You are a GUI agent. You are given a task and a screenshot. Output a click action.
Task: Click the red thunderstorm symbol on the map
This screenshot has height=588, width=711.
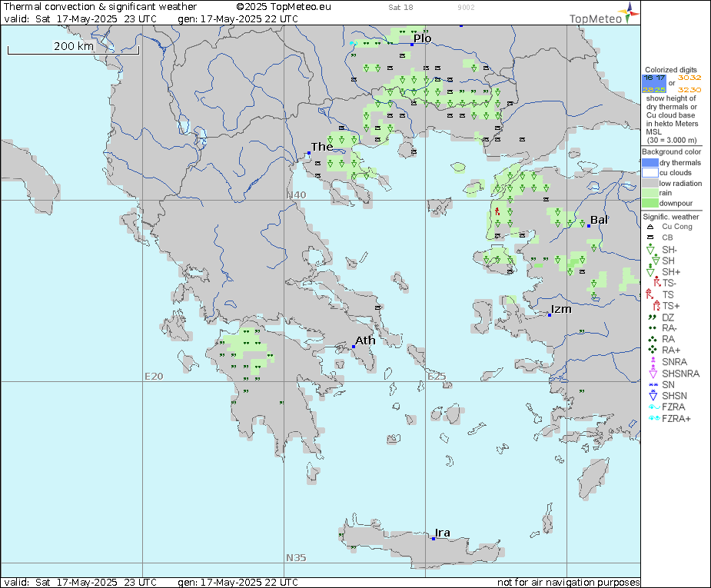coord(497,211)
